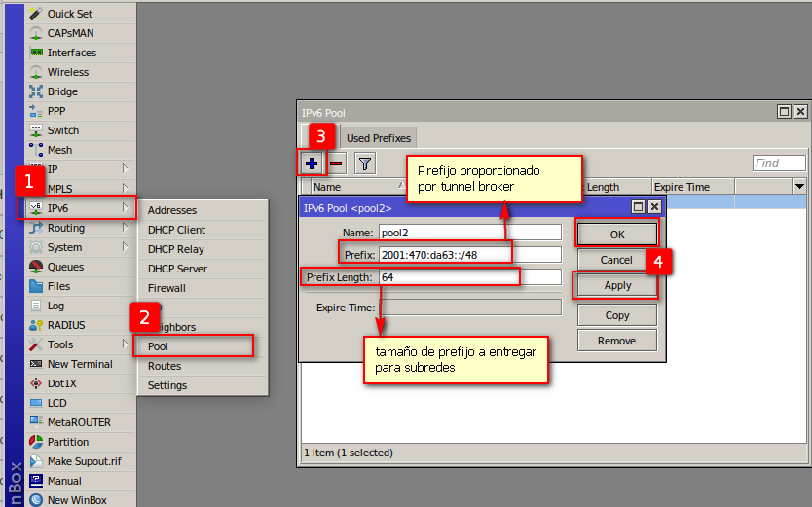Open the Interfaces sidebar entry
This screenshot has width=812, height=507.
pyautogui.click(x=71, y=53)
